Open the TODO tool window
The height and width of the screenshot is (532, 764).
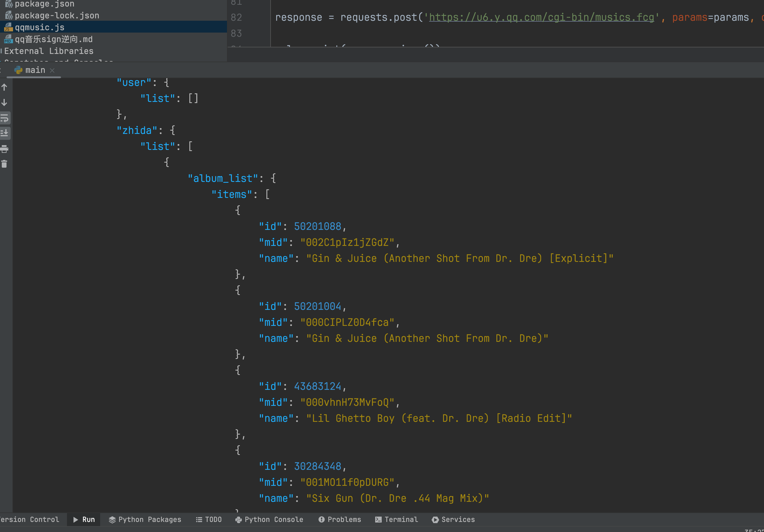click(x=209, y=519)
